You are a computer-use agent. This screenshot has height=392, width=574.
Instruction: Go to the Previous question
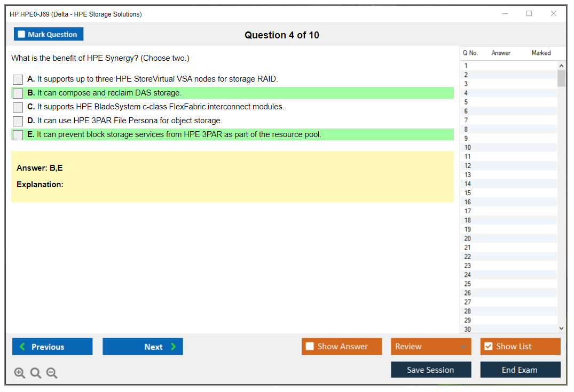tap(52, 347)
